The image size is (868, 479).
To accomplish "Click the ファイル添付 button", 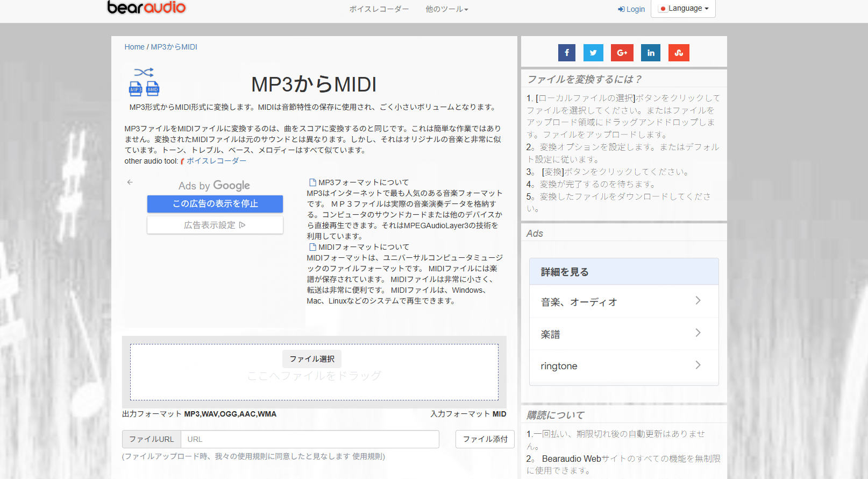I will [x=485, y=439].
